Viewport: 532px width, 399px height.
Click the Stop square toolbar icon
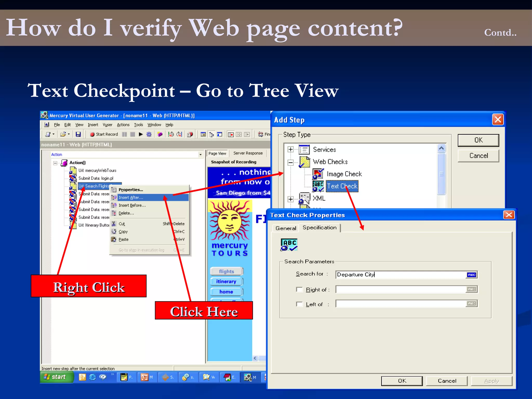coord(132,134)
